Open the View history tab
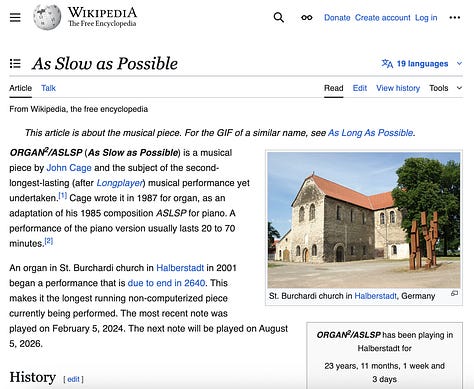474x389 pixels. coord(398,88)
